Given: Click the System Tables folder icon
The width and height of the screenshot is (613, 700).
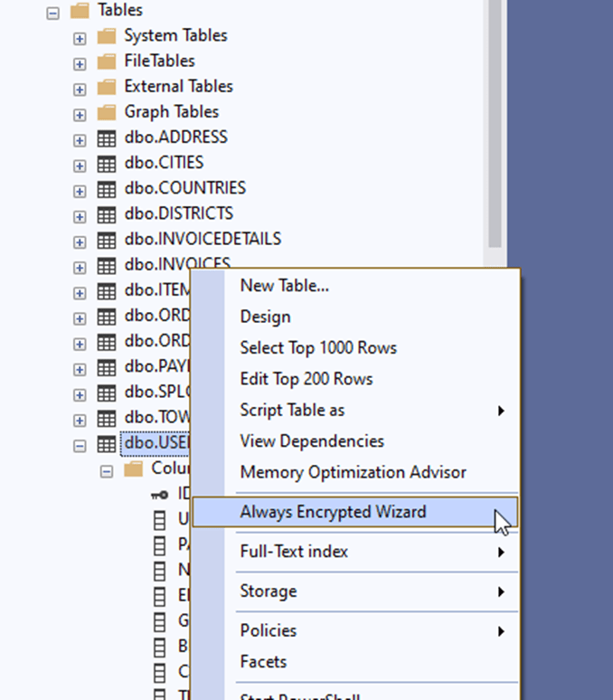Looking at the screenshot, I should tap(108, 36).
